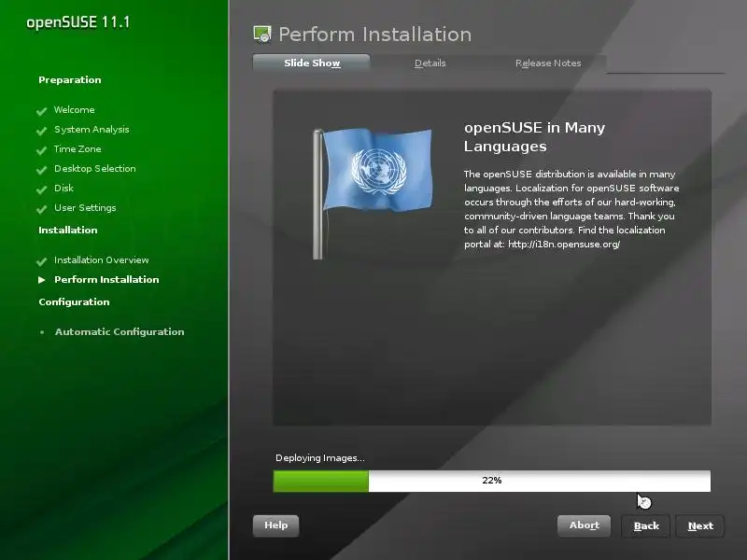747x560 pixels.
Task: Click the Perform Installation header icon
Action: point(262,35)
